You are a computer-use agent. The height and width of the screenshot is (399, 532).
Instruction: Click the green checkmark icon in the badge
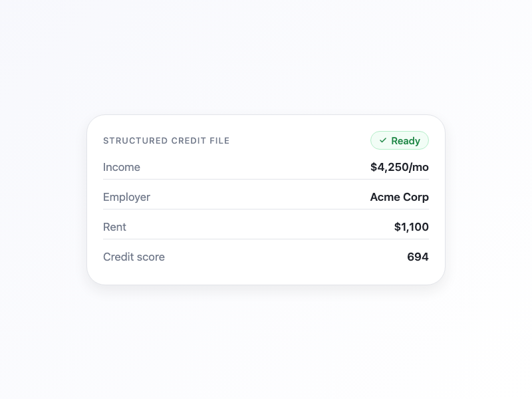[x=383, y=141]
